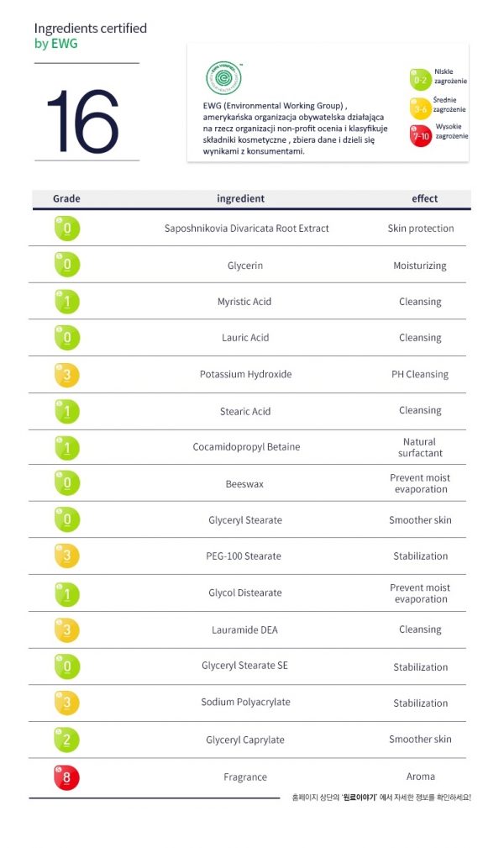Viewport: 504px width, 848px height.
Task: Click the effect column header
Action: tap(424, 199)
